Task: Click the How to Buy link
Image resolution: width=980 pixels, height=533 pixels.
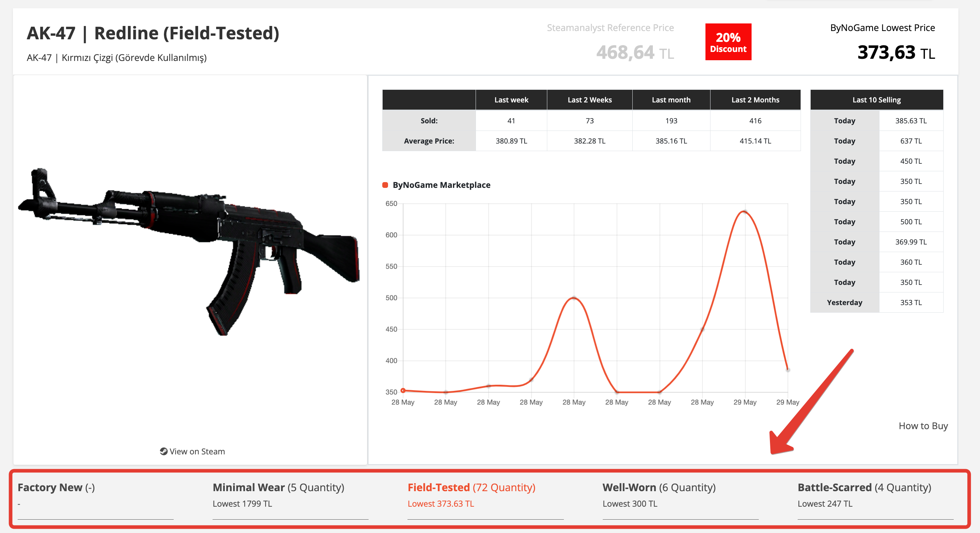Action: 923,426
